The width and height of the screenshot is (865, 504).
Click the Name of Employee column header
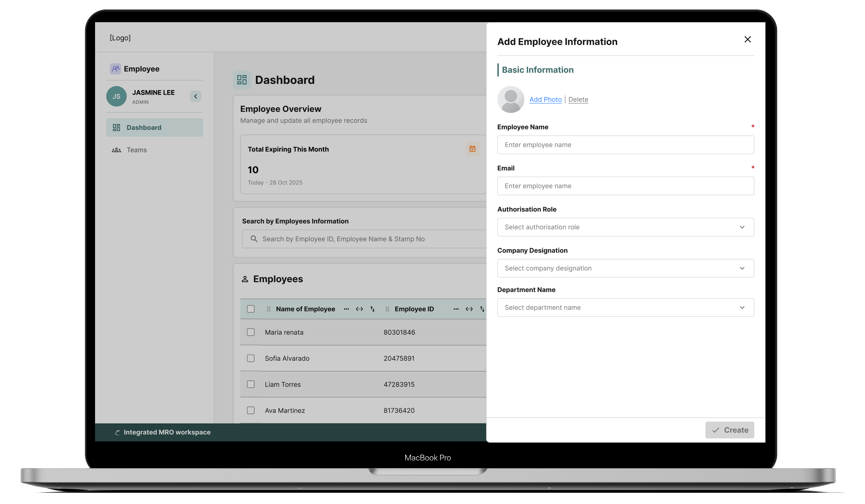[x=305, y=309]
